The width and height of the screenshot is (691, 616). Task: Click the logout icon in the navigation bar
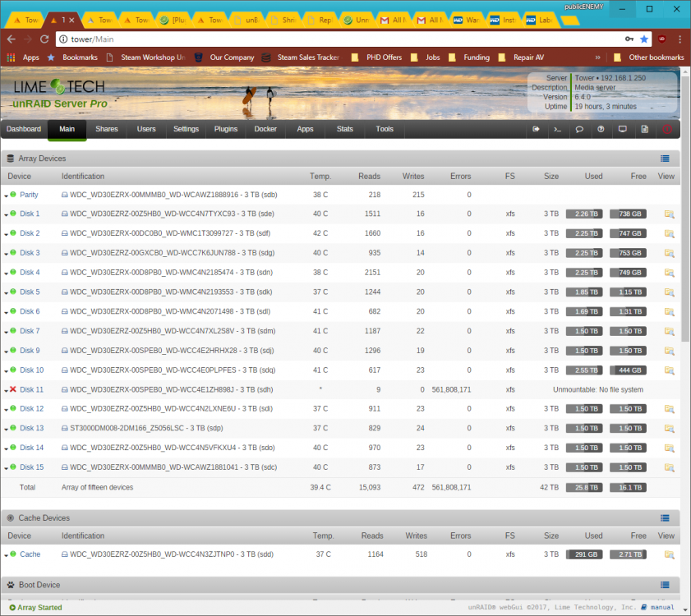tap(536, 129)
